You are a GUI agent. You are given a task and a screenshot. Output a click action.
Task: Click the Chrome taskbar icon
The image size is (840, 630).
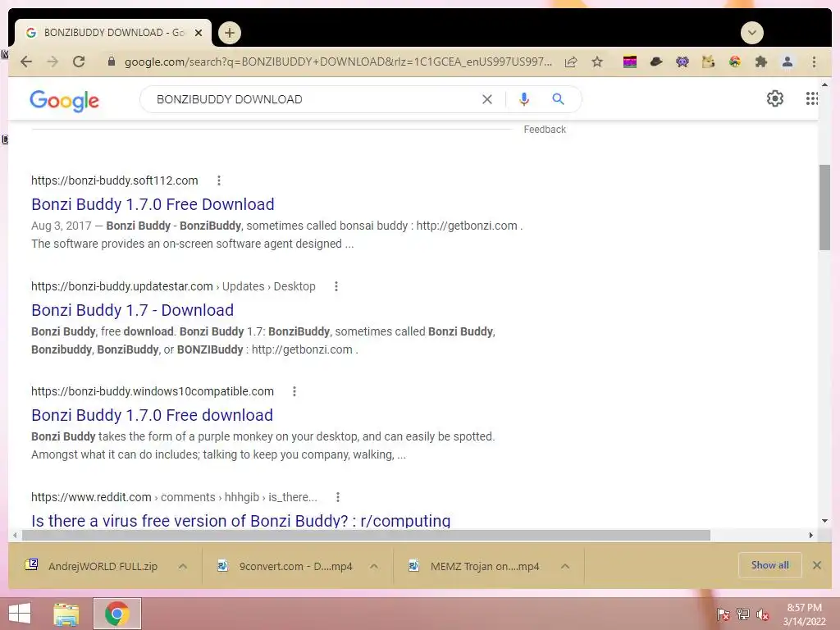click(x=117, y=614)
